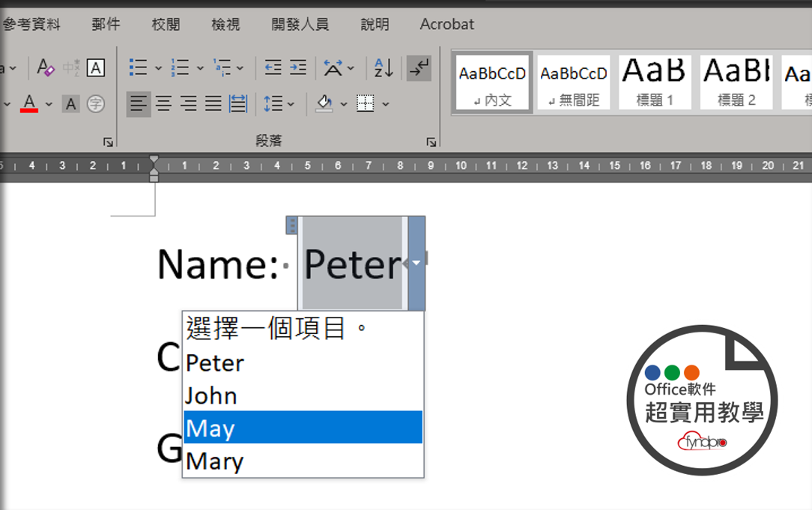Apply bullet list formatting

click(x=139, y=68)
